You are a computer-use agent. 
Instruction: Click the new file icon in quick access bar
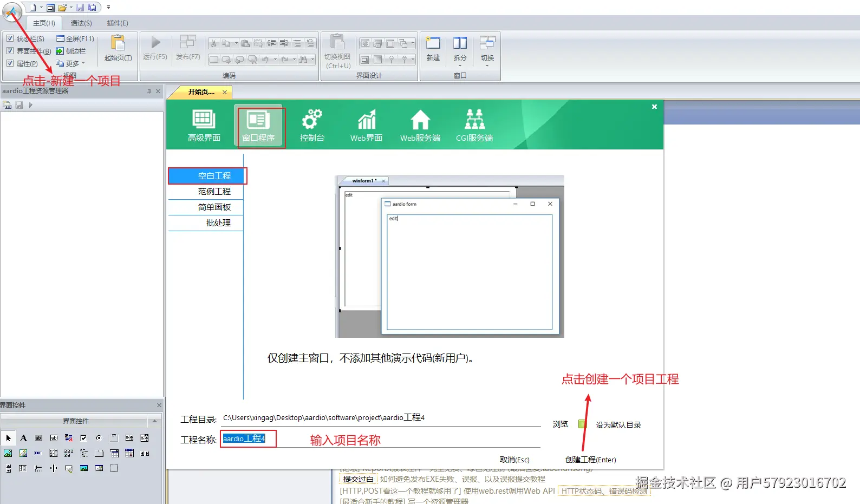coord(32,8)
